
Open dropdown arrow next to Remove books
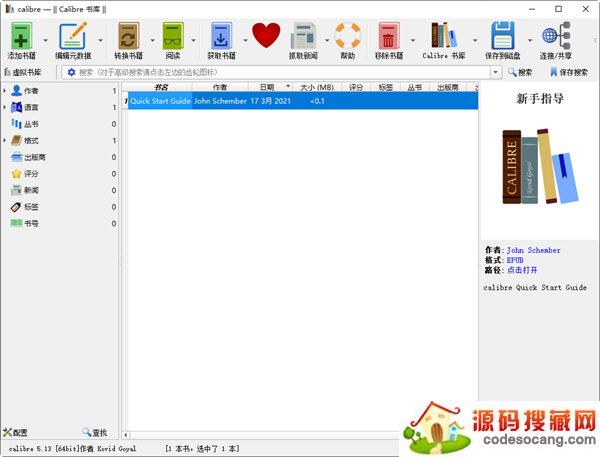click(413, 40)
